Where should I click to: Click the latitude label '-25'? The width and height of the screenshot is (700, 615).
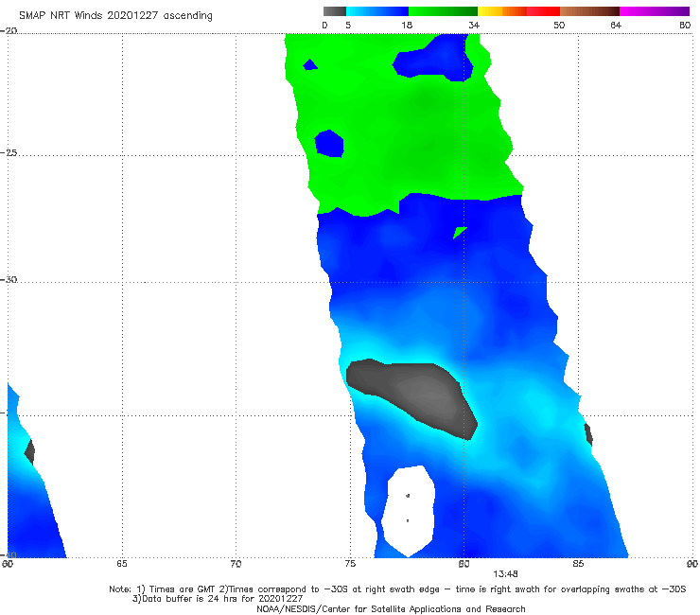(9, 152)
